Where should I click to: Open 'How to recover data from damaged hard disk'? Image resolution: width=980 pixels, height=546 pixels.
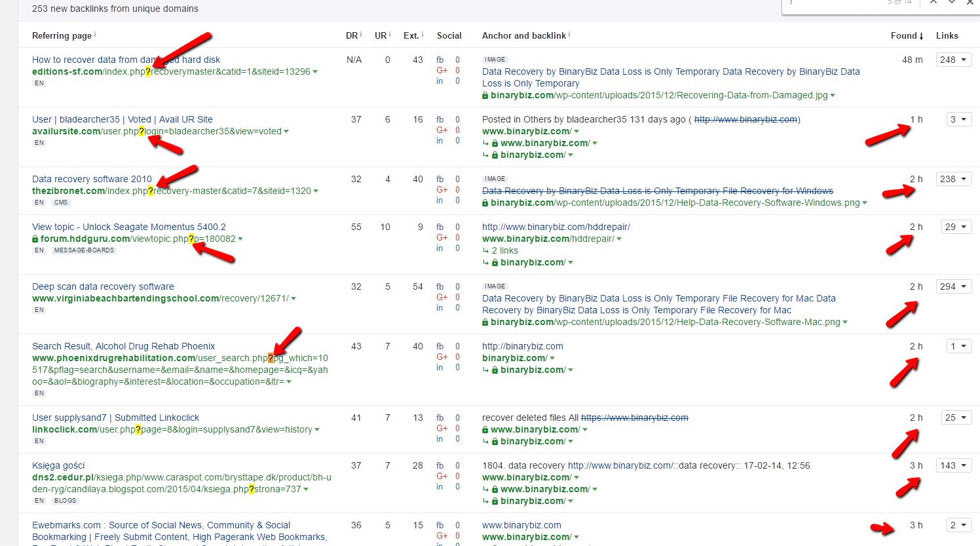coord(126,60)
